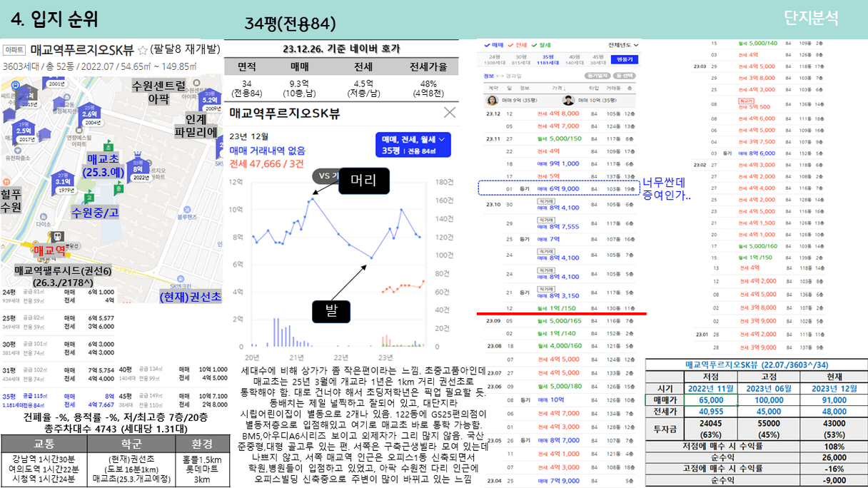Open the 매매, 전세, 월세 35평 dropdown
868x488 pixels.
(x=413, y=145)
